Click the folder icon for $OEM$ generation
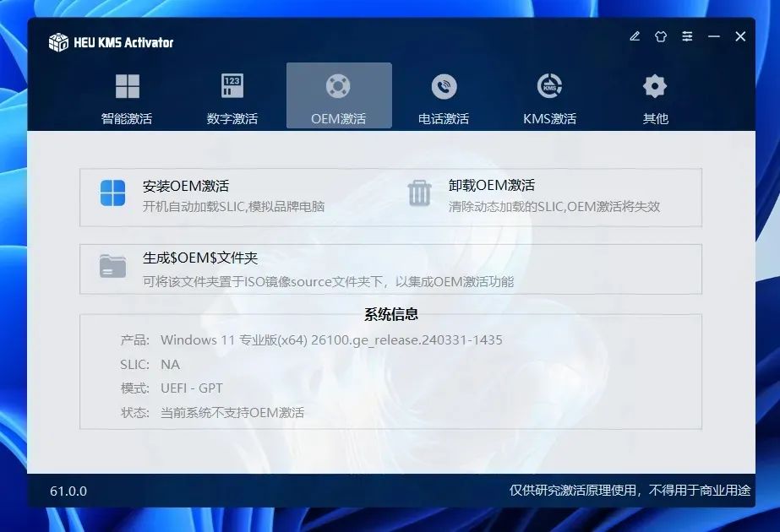The width and height of the screenshot is (780, 532). point(112,266)
